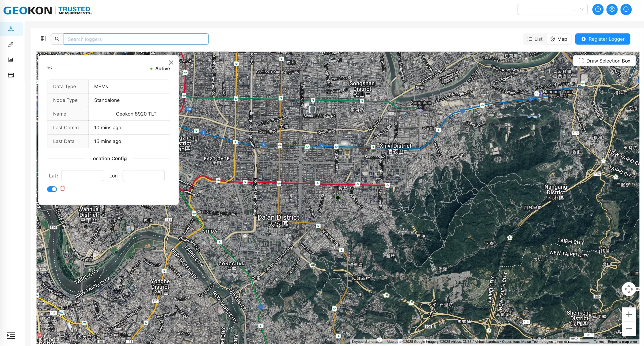Viewport: 644px width, 346px height.
Task: Click the satellite sensor sidebar icon
Action: pos(11,45)
